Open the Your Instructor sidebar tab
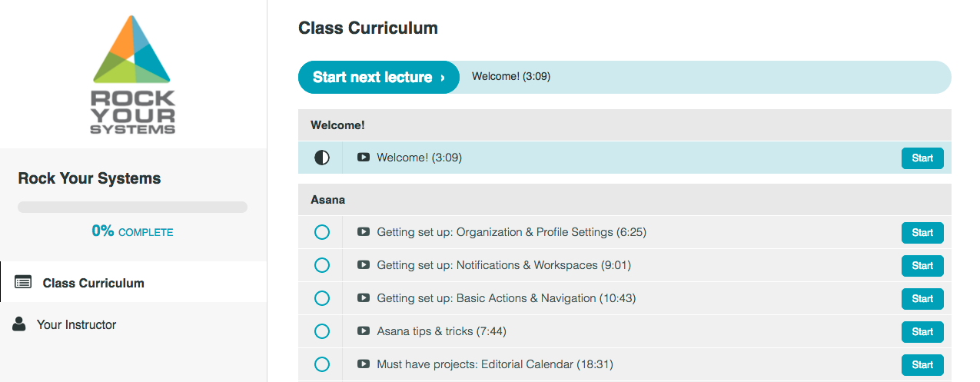980x382 pixels. 134,324
